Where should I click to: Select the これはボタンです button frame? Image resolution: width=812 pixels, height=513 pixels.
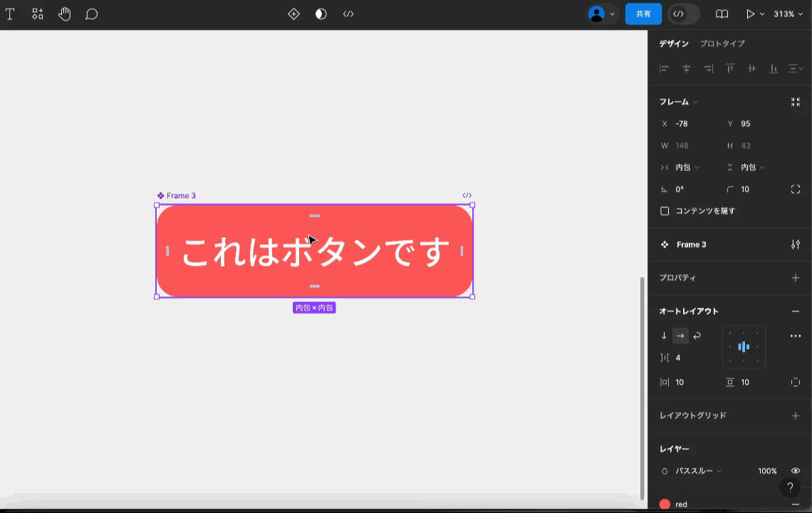point(314,252)
